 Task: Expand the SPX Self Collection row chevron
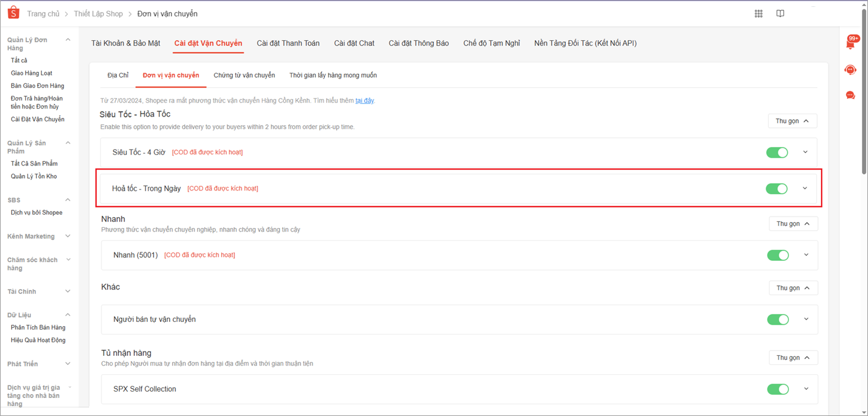point(806,389)
